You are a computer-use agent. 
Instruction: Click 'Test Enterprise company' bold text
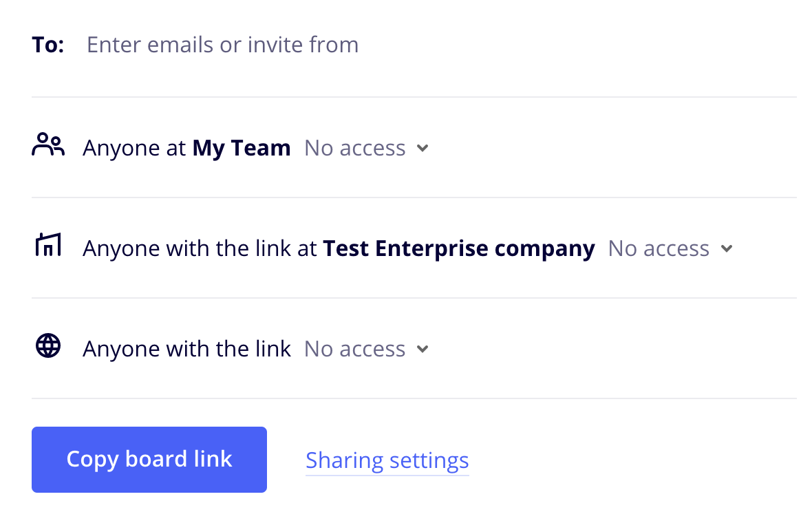click(459, 248)
